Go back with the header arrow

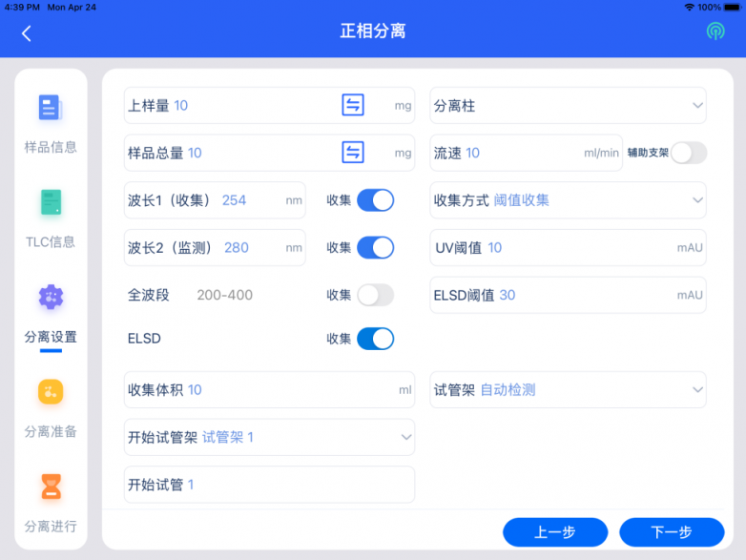click(x=27, y=33)
